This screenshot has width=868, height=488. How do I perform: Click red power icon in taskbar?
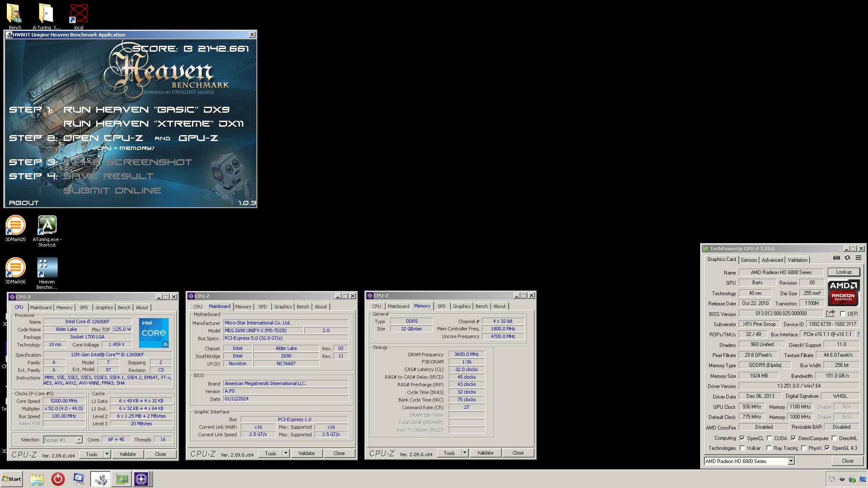coord(58,479)
